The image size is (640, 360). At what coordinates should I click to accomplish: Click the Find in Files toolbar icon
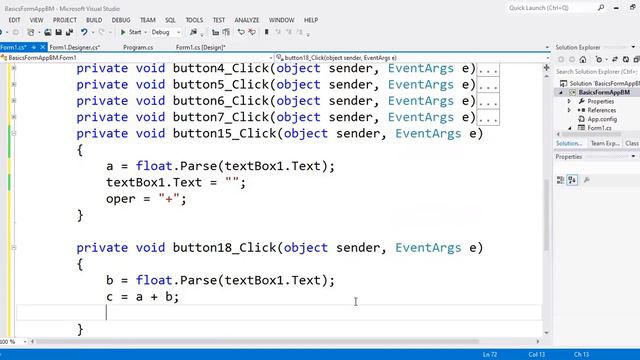(193, 32)
